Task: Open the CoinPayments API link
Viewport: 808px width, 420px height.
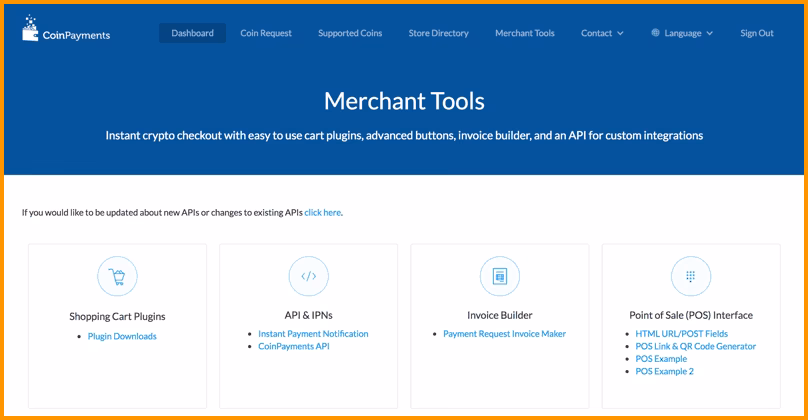Action: pos(294,346)
